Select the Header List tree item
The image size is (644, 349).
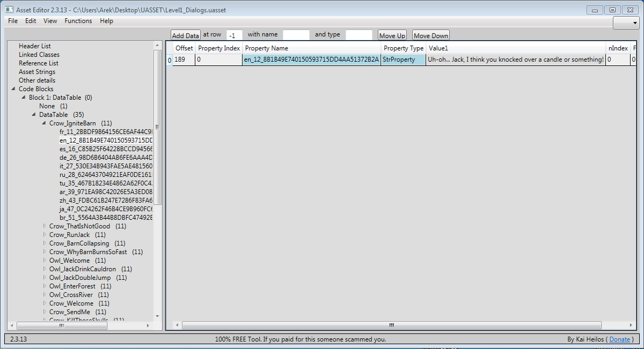pyautogui.click(x=34, y=46)
